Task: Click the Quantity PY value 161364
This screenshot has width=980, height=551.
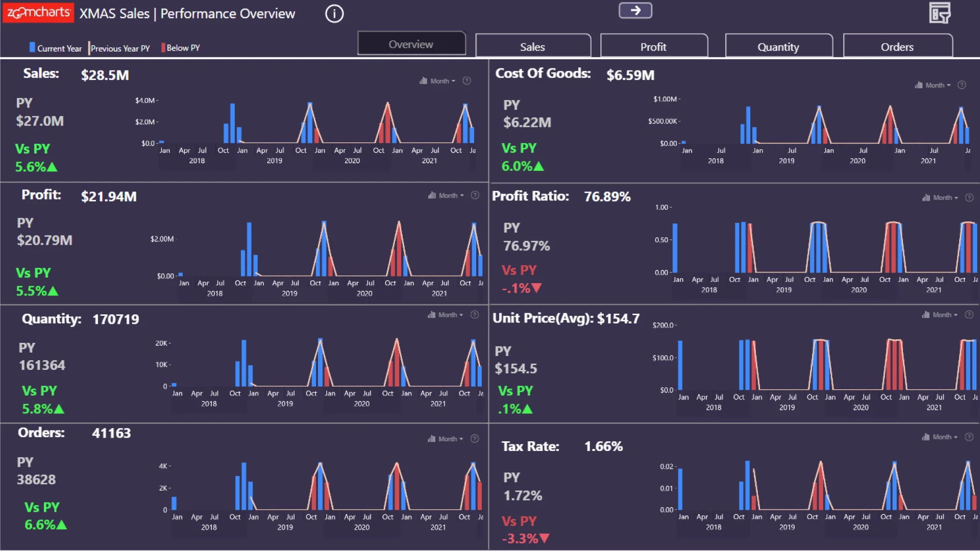Action: 42,365
